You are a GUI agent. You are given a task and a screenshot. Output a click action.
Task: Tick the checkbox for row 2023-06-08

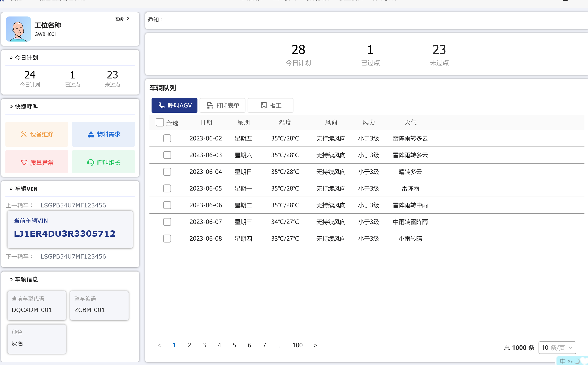tap(167, 239)
